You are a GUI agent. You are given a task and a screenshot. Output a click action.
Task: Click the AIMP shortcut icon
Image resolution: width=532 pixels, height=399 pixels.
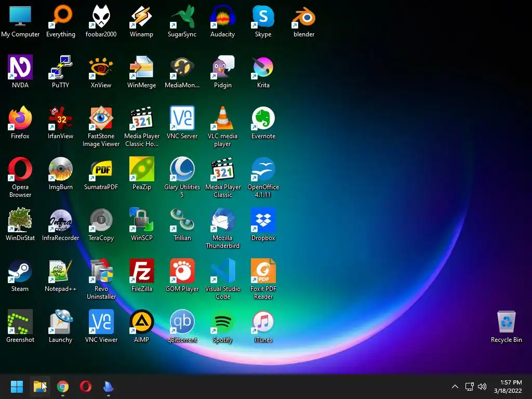(x=141, y=322)
